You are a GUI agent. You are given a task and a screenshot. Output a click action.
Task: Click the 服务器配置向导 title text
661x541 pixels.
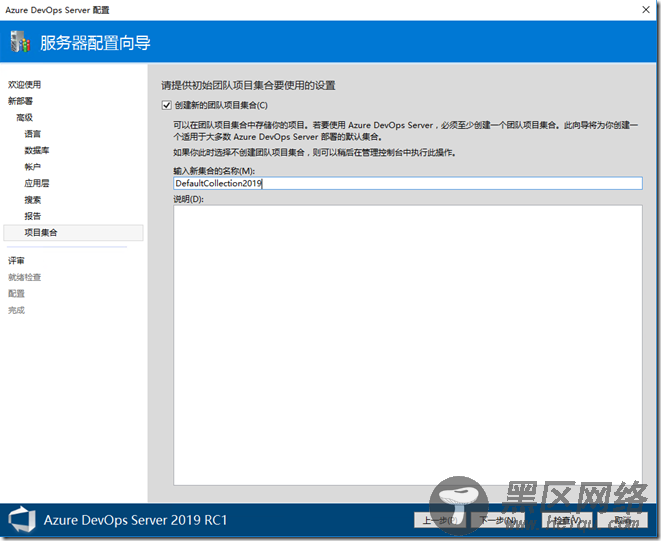pyautogui.click(x=95, y=43)
